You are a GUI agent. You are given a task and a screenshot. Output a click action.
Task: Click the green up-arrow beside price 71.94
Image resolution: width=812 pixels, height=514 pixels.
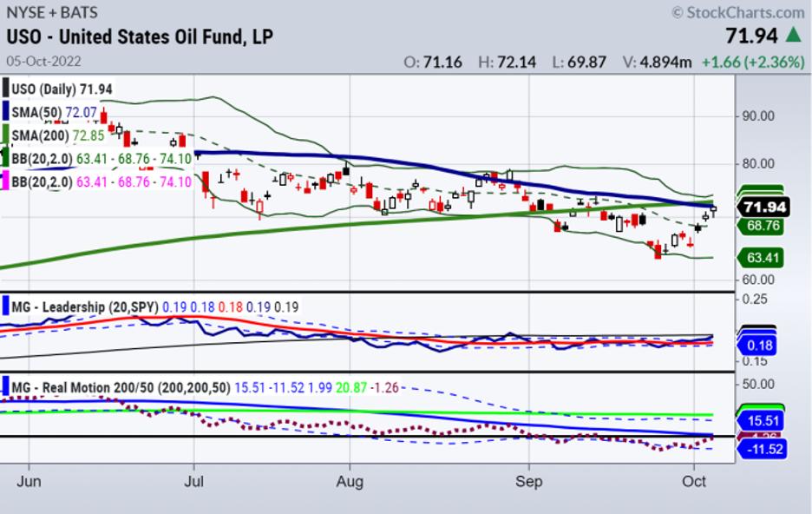[x=794, y=36]
